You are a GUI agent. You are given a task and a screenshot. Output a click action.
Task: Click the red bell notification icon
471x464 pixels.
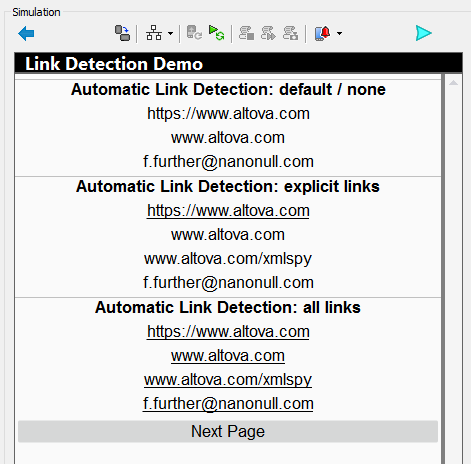[x=322, y=33]
